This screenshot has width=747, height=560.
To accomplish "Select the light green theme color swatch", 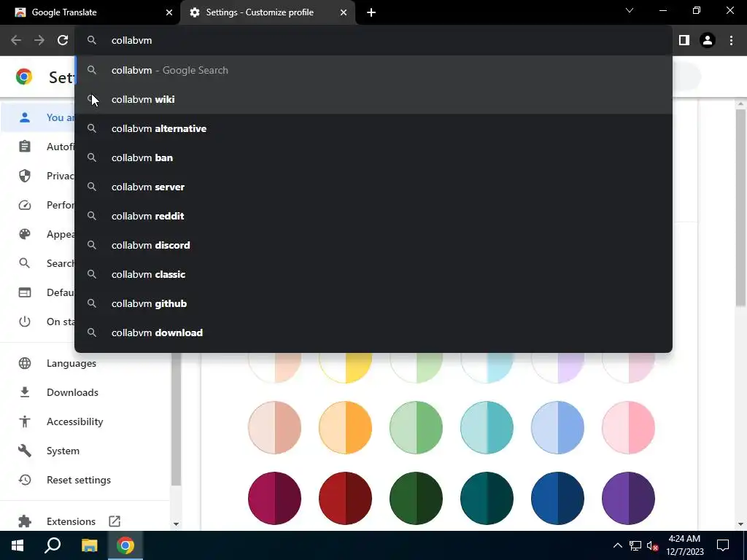I will tap(416, 427).
